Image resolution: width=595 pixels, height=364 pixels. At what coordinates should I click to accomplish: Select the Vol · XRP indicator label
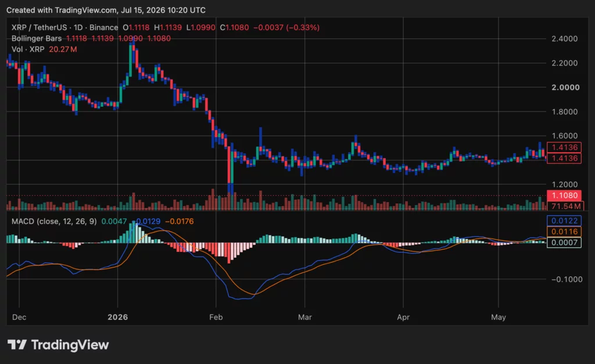pyautogui.click(x=28, y=49)
